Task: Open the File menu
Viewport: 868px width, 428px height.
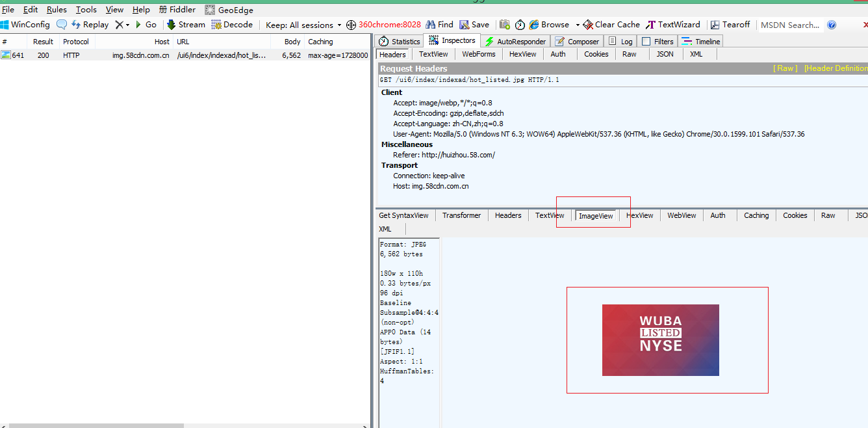Action: coord(8,10)
